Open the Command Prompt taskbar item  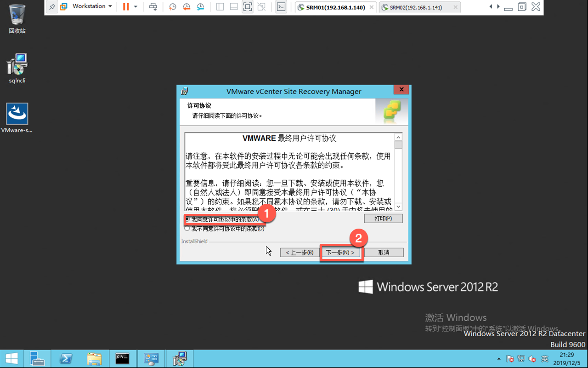tap(122, 359)
